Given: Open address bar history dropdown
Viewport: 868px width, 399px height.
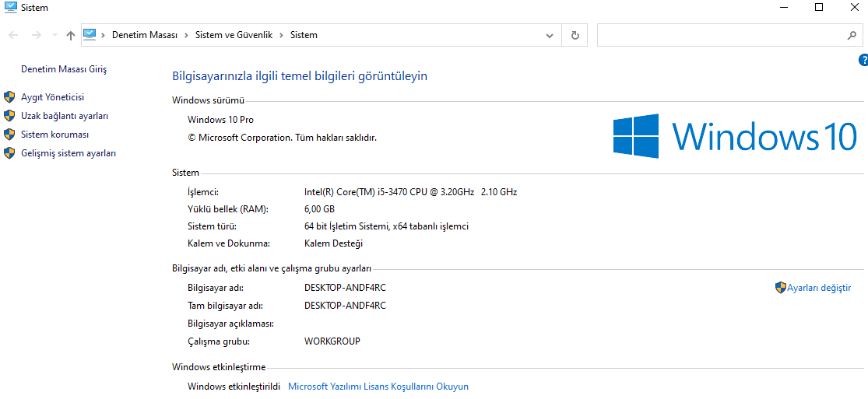Looking at the screenshot, I should click(x=549, y=36).
